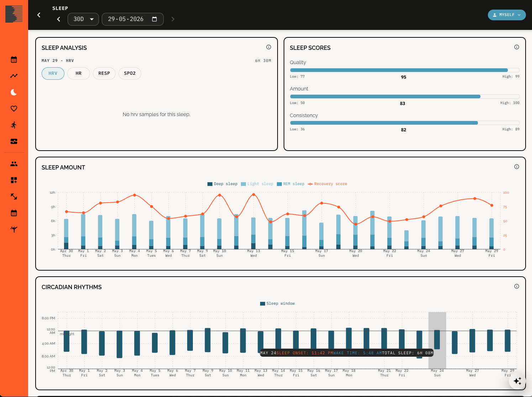Open the heart-rate monitor sidebar icon
Viewport: 532px width, 397px height.
coord(14,141)
